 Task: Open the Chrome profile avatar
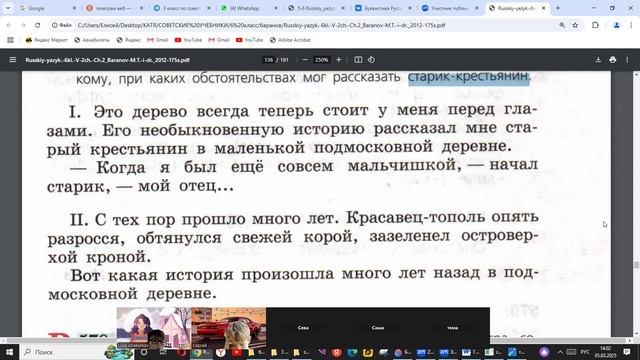click(x=617, y=25)
